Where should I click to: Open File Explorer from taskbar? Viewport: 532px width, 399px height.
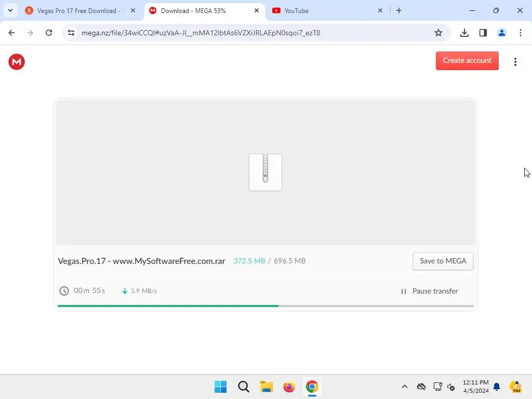pyautogui.click(x=267, y=387)
